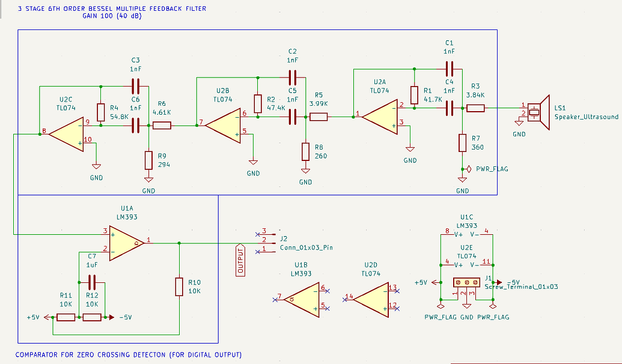Click resistor R10 10K

click(x=178, y=287)
